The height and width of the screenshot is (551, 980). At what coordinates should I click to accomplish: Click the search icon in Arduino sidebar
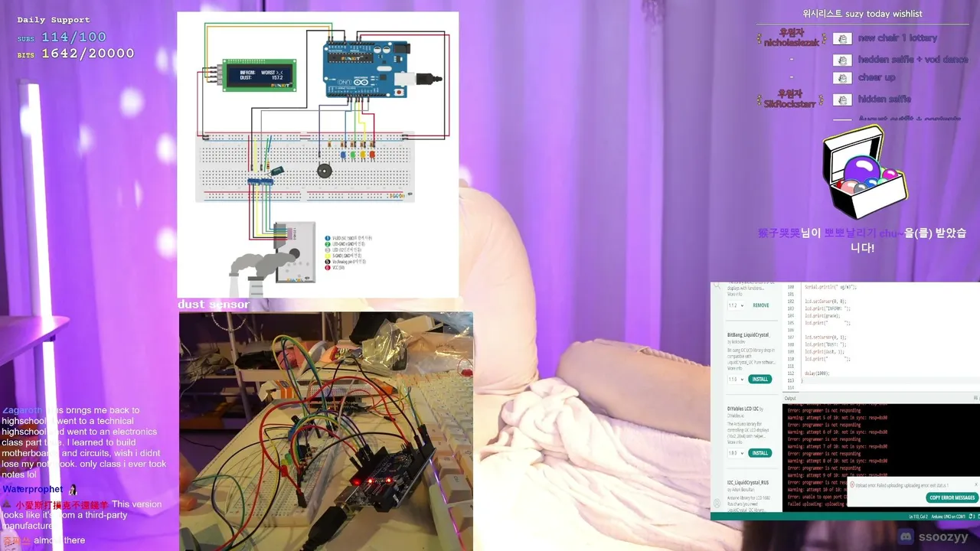tap(718, 285)
